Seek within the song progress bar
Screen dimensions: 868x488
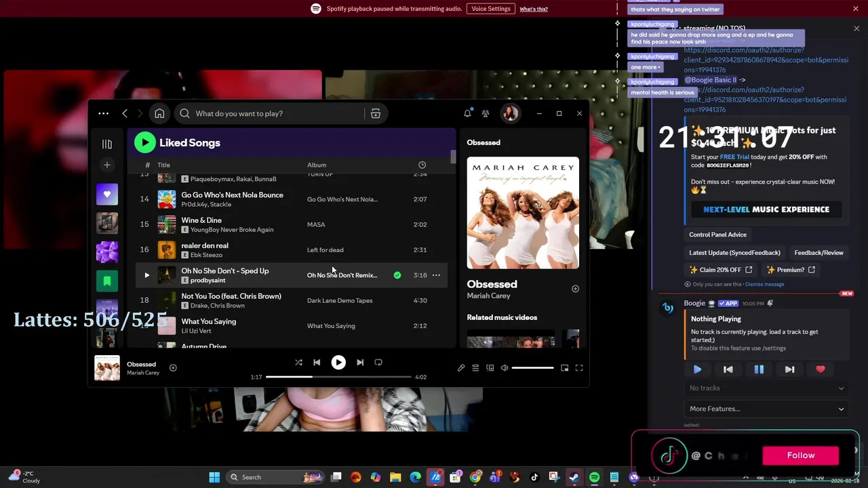pos(338,377)
